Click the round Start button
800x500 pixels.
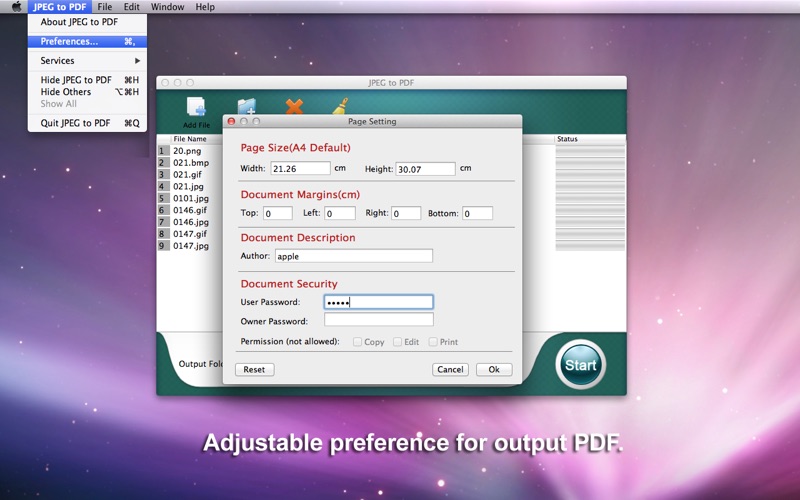point(581,364)
